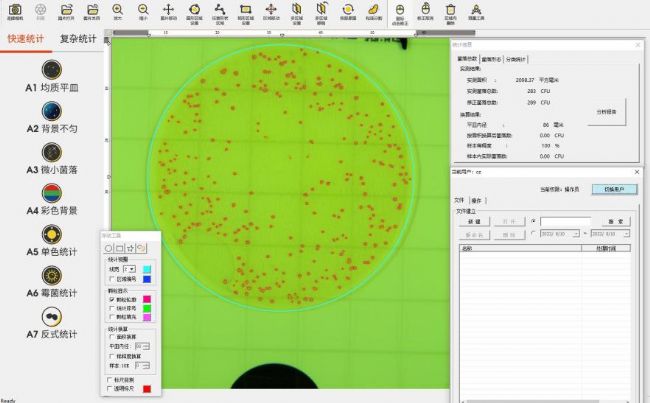Click the zoom in magnifier icon
The image size is (650, 403).
click(118, 10)
